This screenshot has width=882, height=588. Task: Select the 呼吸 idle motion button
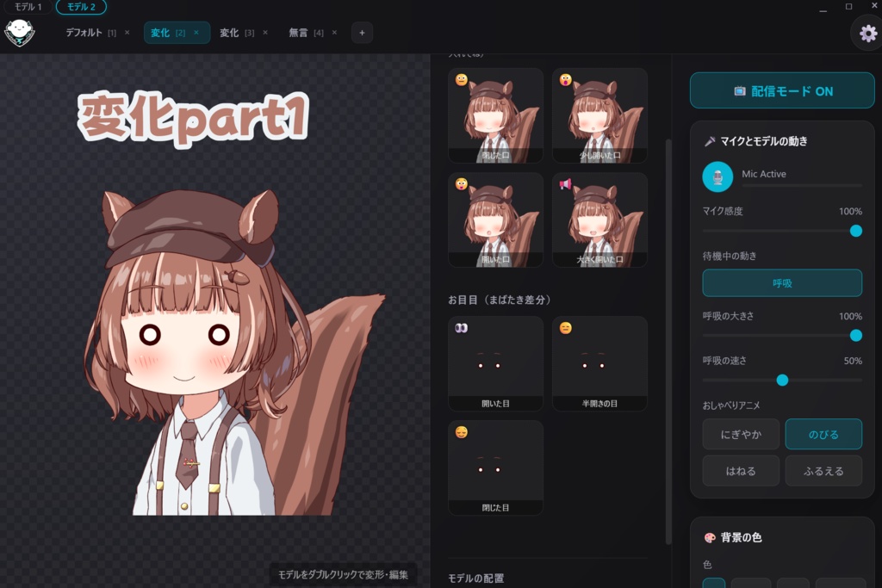pyautogui.click(x=782, y=282)
